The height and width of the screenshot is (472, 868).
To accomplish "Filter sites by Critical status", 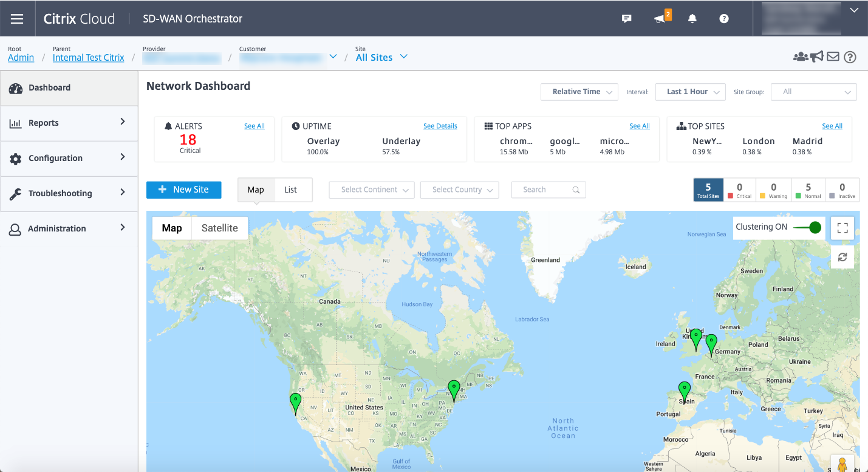I will click(739, 190).
